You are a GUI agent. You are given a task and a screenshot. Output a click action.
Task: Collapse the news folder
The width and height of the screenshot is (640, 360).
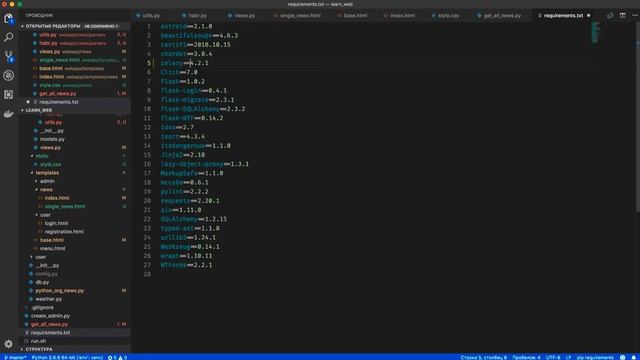46,190
